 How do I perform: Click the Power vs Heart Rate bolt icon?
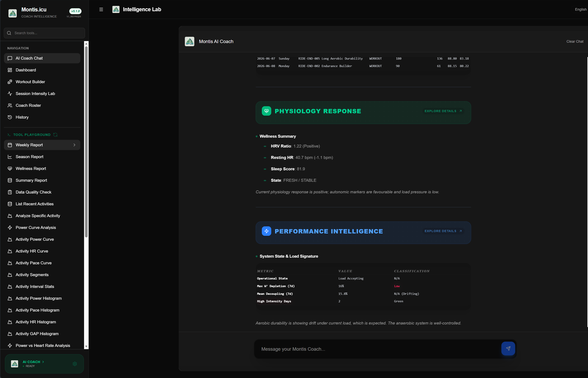click(10, 345)
